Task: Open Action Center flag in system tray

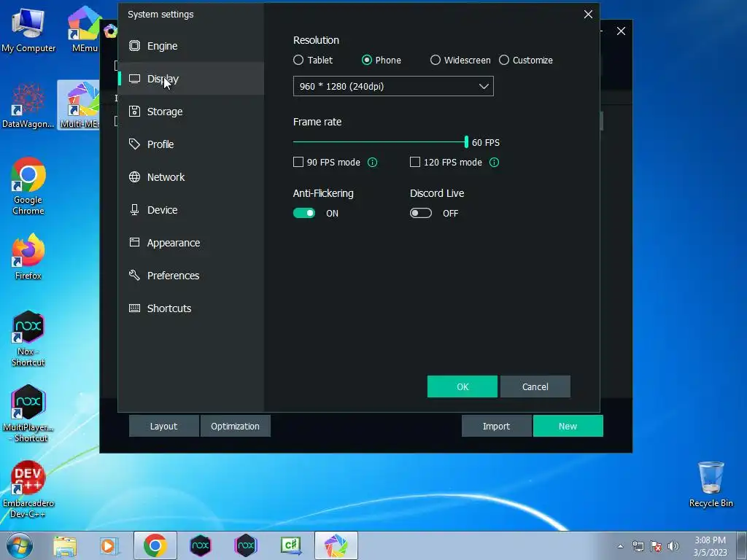Action: pos(656,546)
